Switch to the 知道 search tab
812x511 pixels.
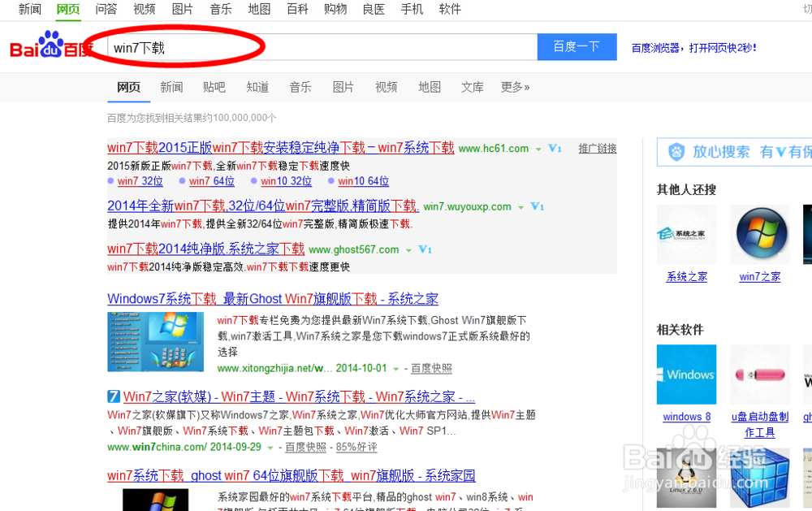point(257,87)
